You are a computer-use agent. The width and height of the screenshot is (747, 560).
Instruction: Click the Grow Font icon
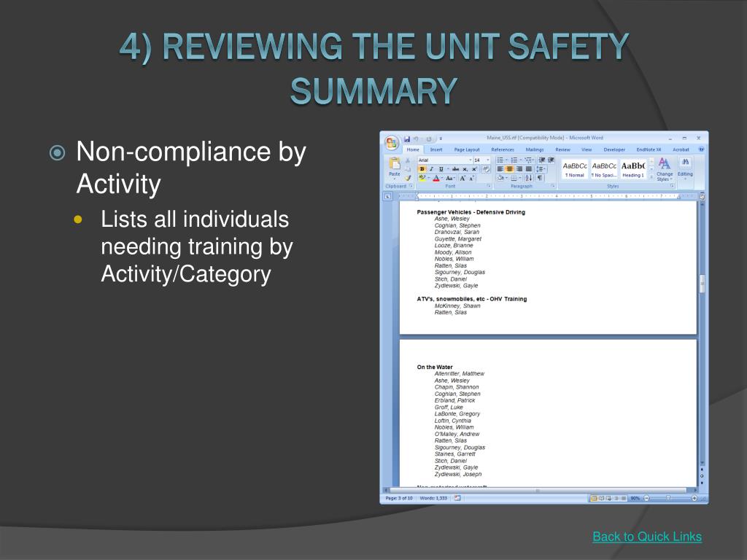coord(462,178)
